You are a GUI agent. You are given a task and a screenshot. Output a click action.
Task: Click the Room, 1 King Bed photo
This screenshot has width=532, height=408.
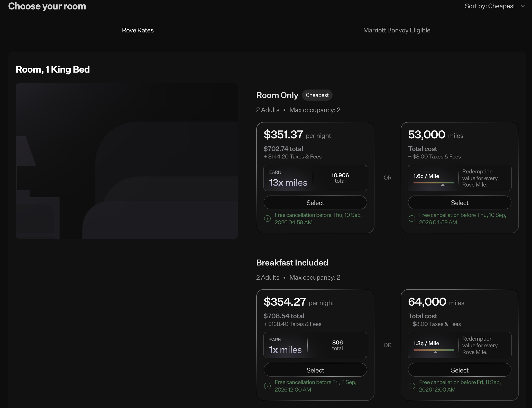pos(127,160)
